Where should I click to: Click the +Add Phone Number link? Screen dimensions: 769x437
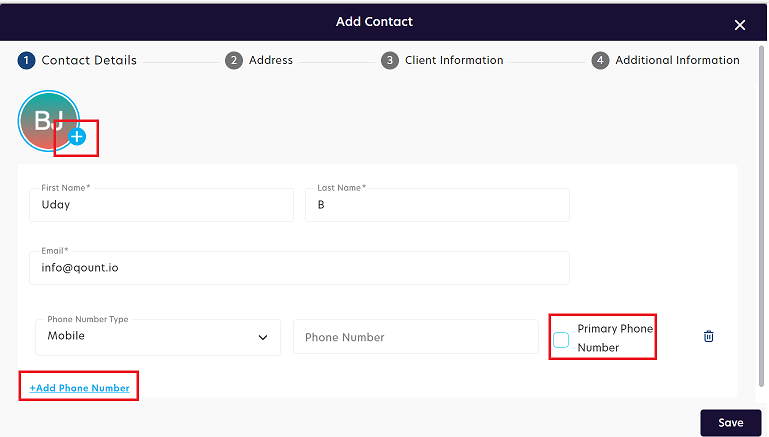tap(79, 388)
